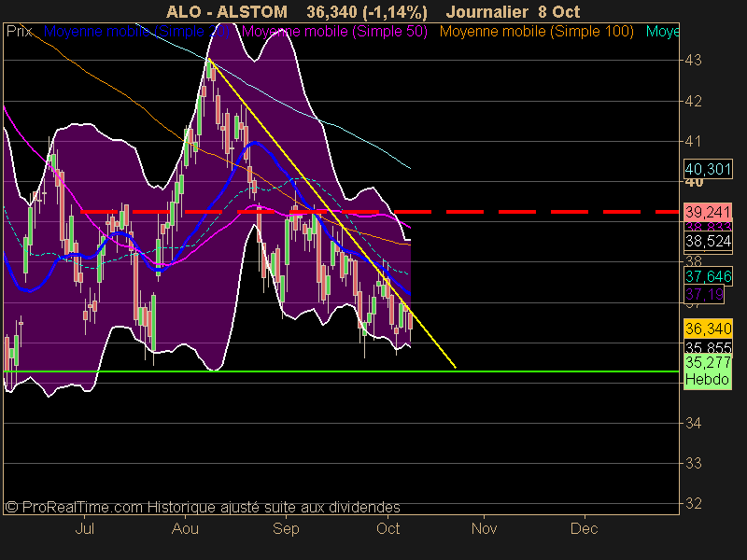
Task: Click the orange 36,340 current price label
Action: [708, 329]
